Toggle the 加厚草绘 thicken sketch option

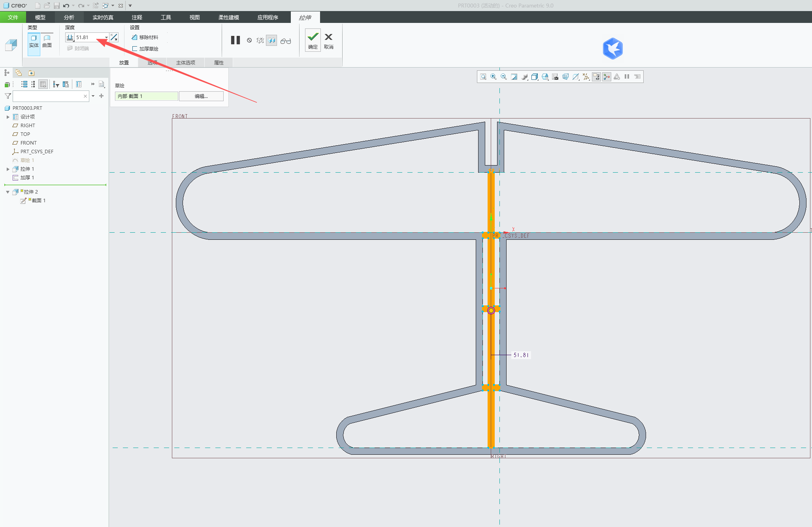pyautogui.click(x=145, y=49)
